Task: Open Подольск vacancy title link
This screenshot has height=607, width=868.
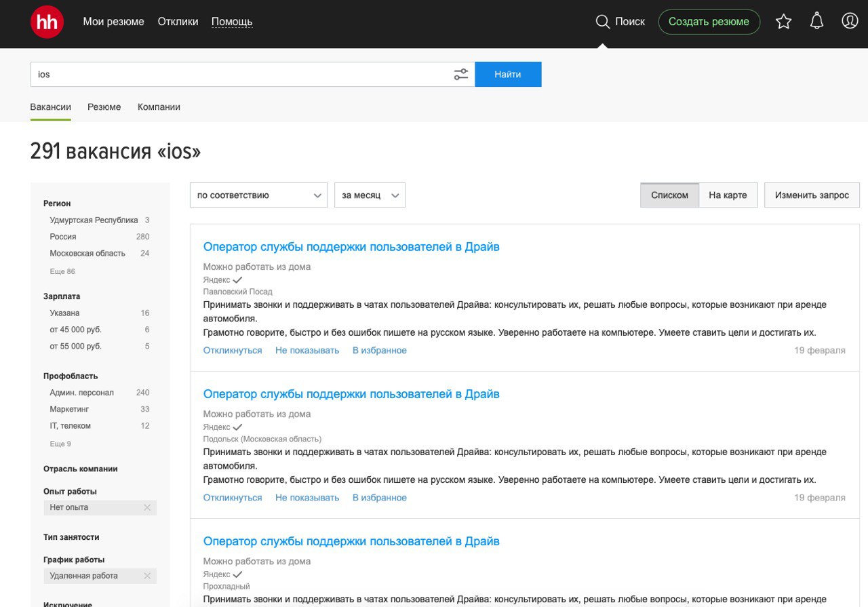Action: pos(351,394)
